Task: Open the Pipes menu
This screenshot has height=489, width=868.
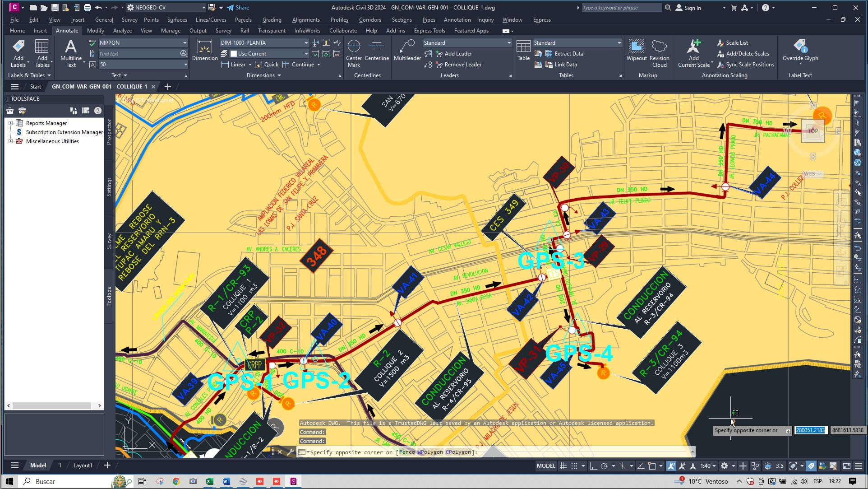Action: (x=429, y=20)
